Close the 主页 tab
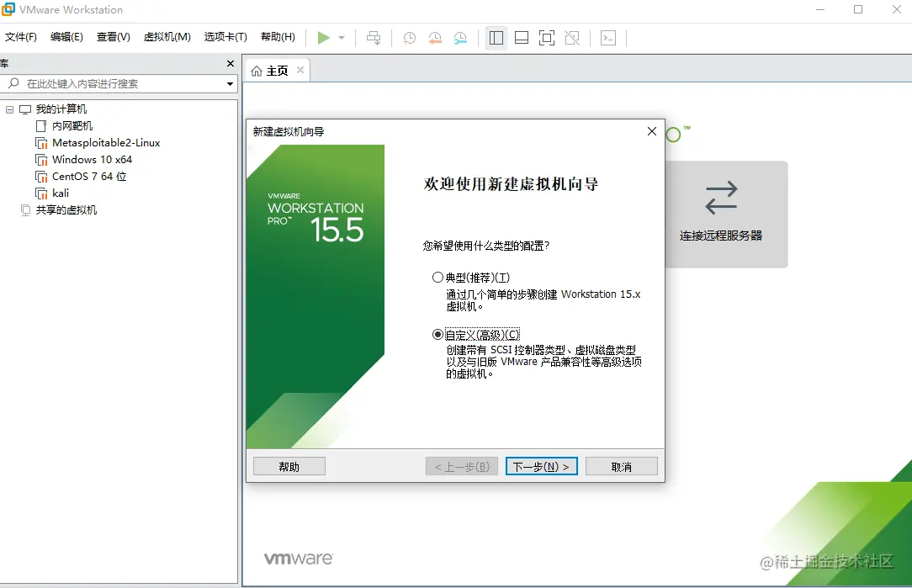Screen dimensions: 912x588 click(300, 71)
